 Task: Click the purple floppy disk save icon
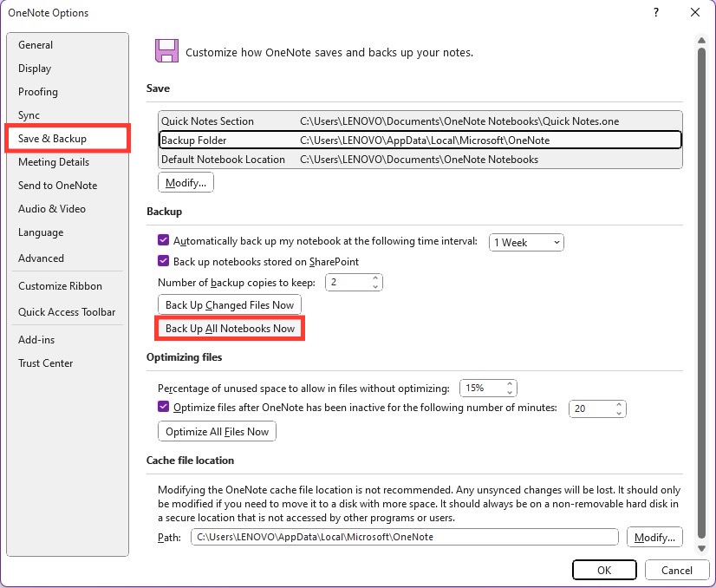pyautogui.click(x=166, y=50)
